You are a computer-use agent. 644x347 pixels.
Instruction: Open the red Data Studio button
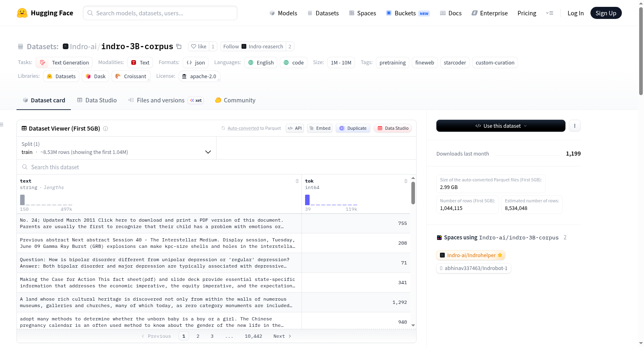click(393, 128)
